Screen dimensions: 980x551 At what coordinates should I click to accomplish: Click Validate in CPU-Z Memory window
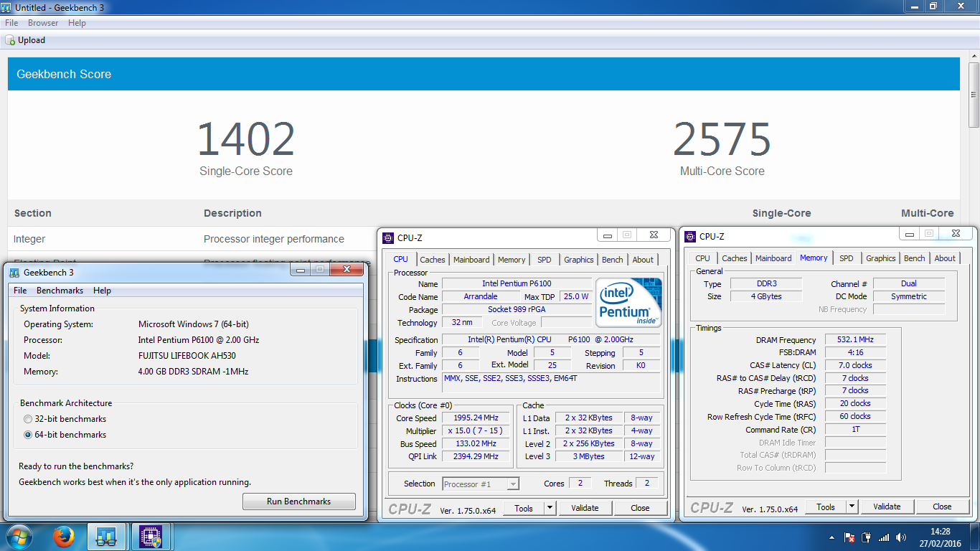pos(887,507)
